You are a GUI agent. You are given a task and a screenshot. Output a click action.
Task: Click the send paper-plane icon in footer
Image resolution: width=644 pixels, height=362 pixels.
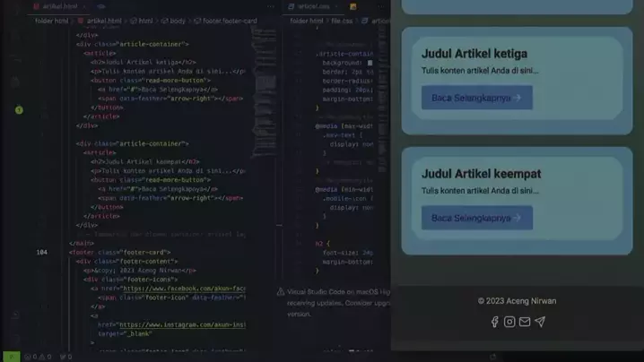539,322
